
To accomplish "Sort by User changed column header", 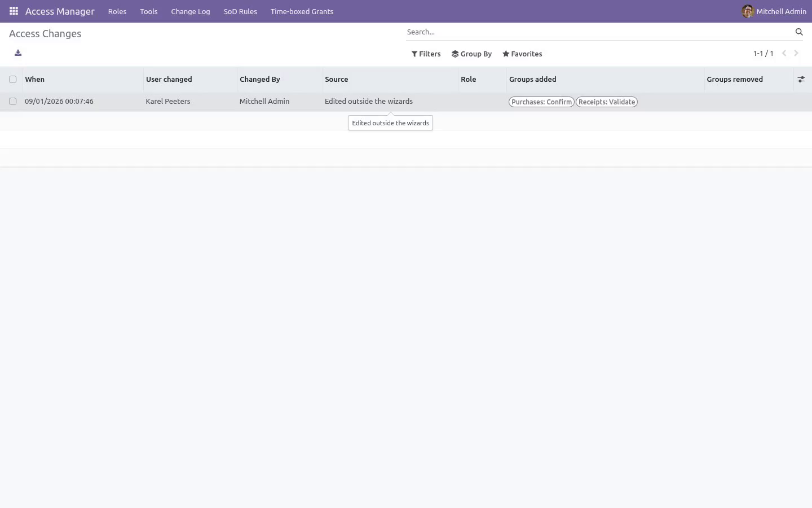I will (190, 80).
